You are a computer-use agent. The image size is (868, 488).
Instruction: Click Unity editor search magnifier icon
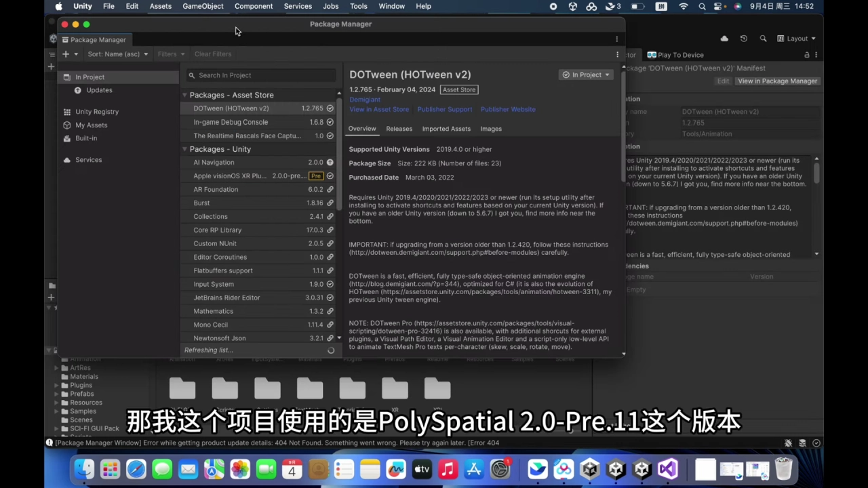(763, 39)
